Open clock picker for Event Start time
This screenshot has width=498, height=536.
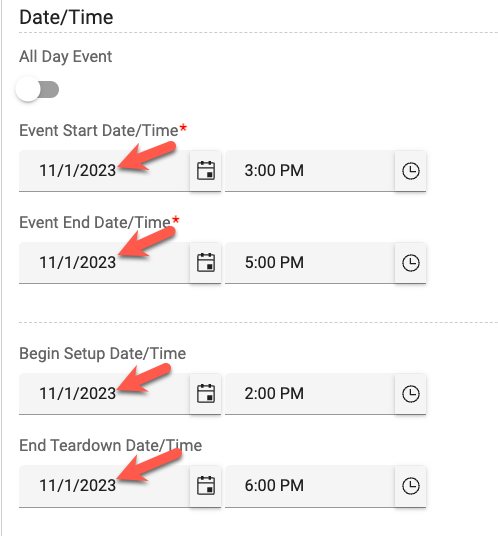pos(410,171)
